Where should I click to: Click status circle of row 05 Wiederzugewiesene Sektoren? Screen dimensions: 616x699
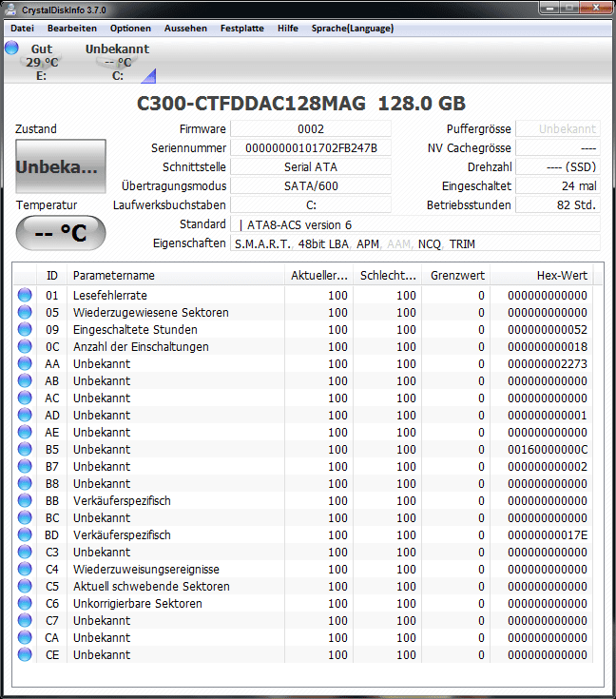[x=25, y=312]
